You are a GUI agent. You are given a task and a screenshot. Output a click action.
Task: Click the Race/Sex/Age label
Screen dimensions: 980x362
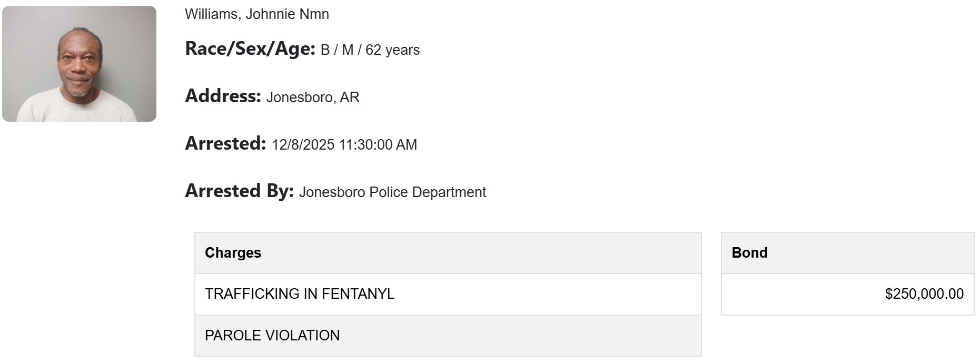point(250,49)
